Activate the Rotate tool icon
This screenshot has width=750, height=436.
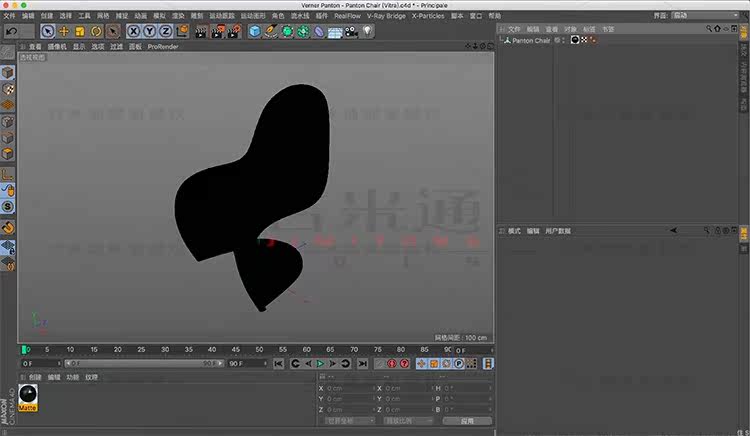click(x=96, y=32)
